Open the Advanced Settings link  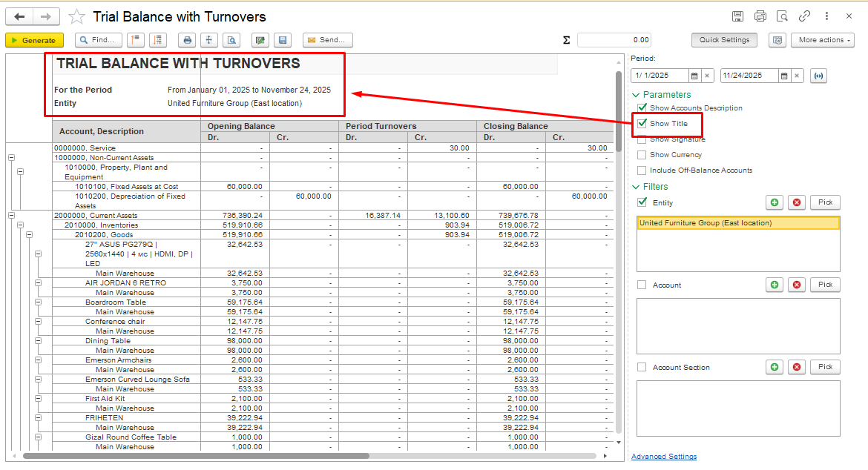663,457
